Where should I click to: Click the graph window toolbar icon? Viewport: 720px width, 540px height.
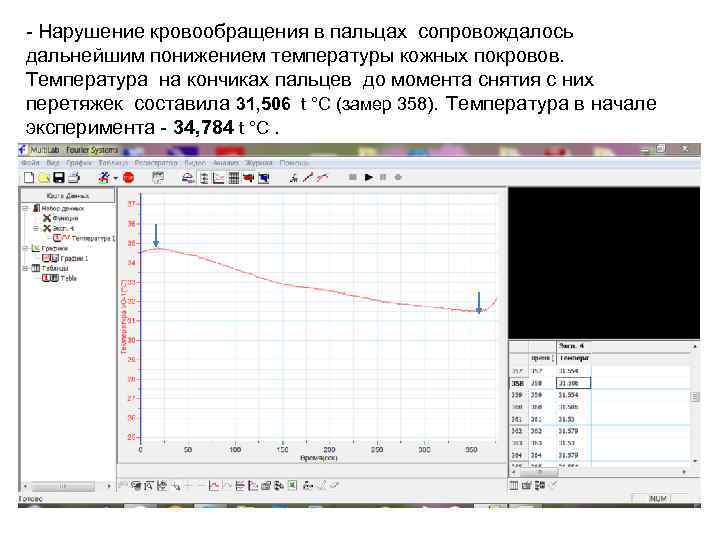pyautogui.click(x=219, y=178)
